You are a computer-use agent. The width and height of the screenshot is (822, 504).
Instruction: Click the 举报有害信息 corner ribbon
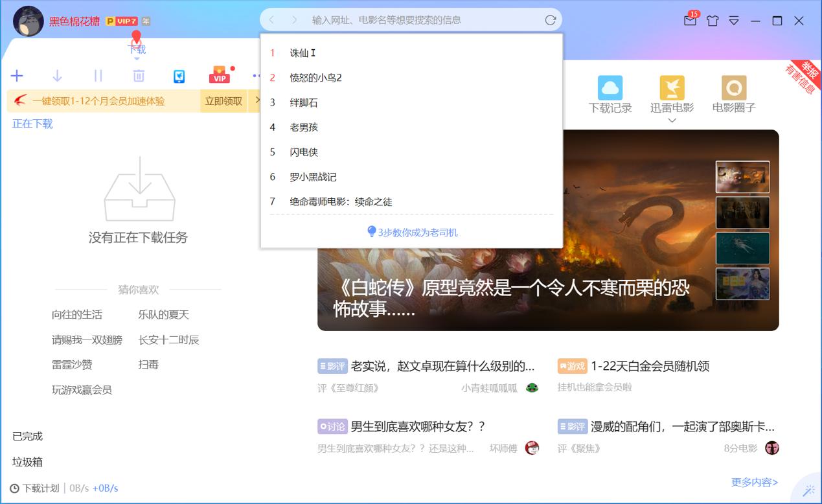tap(803, 76)
